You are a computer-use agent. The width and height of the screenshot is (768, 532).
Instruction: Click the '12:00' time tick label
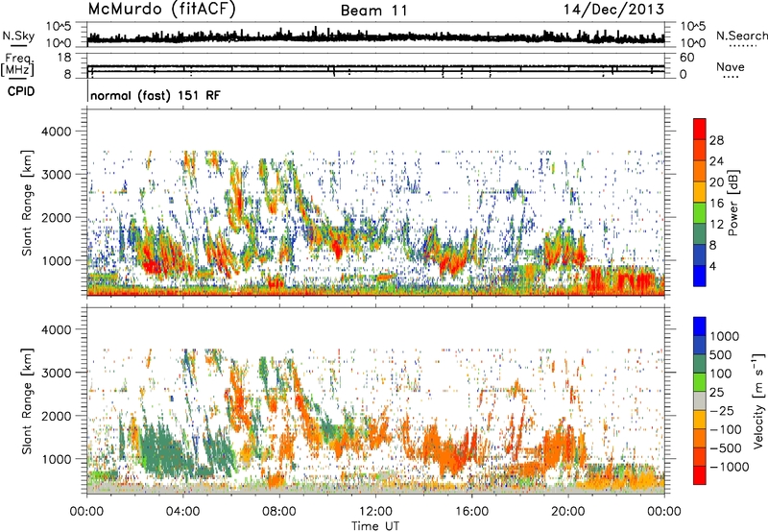pyautogui.click(x=375, y=512)
